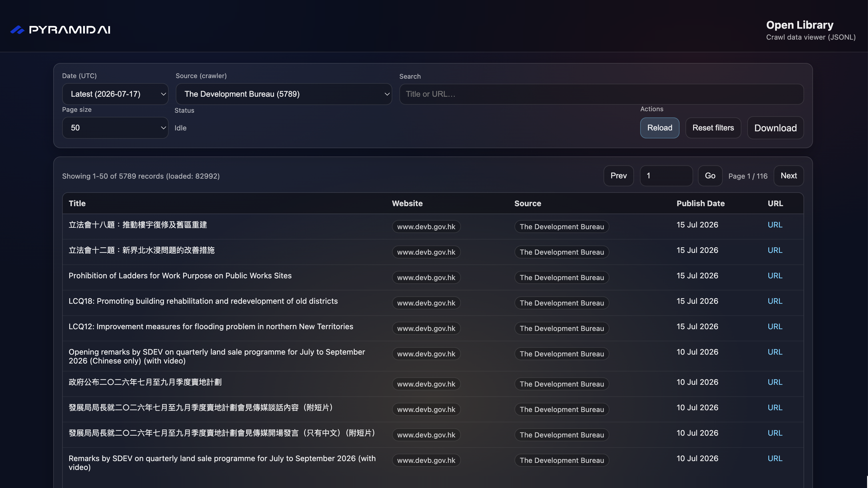Advance with the Next button
868x488 pixels.
coord(788,176)
